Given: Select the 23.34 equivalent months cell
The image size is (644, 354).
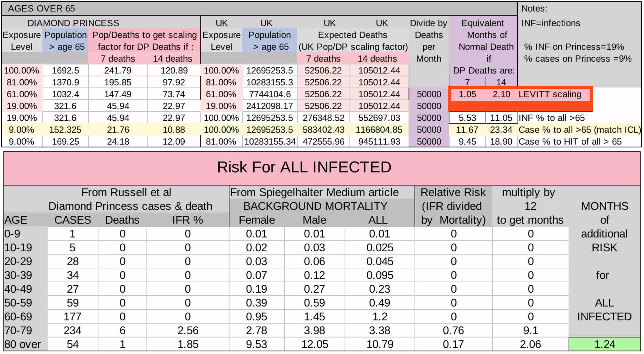Looking at the screenshot, I should (x=501, y=130).
